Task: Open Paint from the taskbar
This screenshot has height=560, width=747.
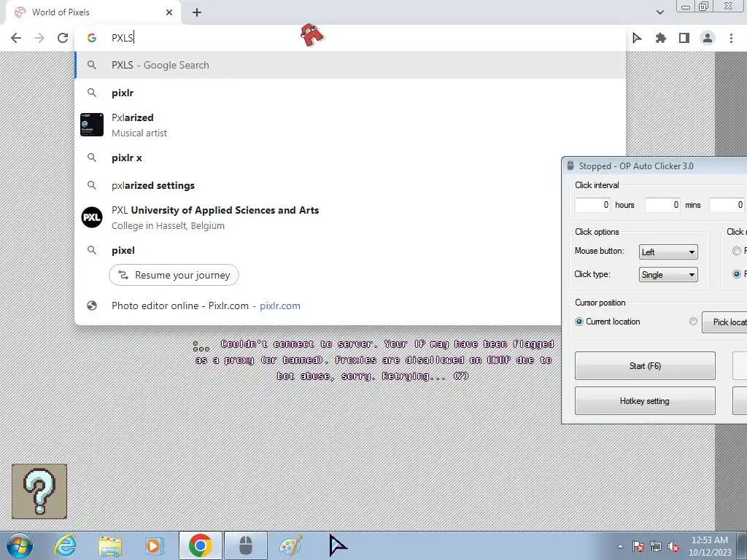Action: click(290, 545)
